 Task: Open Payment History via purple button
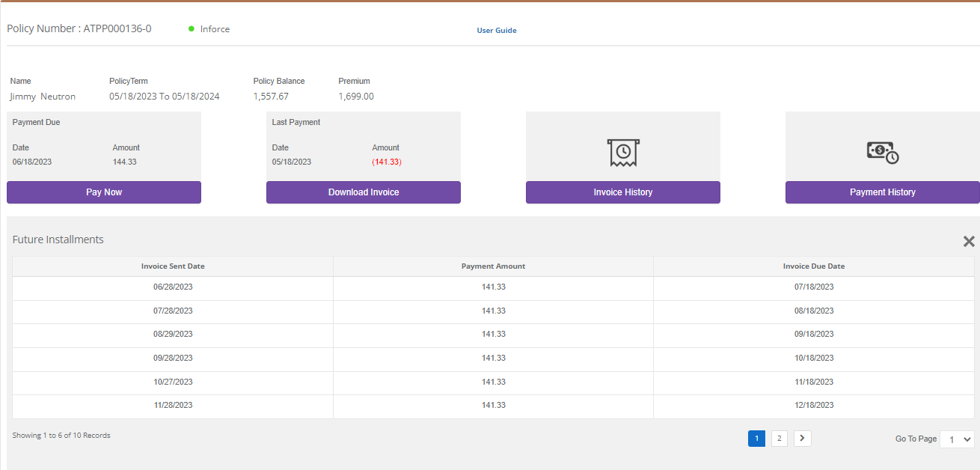coord(882,192)
